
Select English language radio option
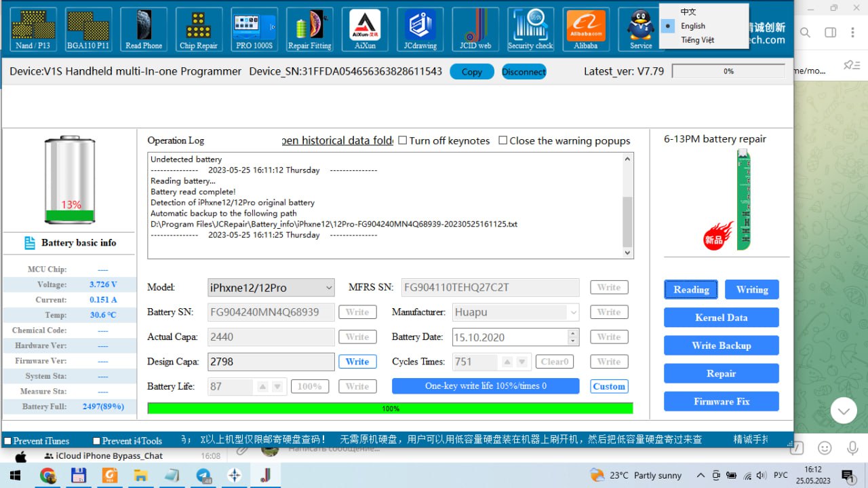(692, 26)
